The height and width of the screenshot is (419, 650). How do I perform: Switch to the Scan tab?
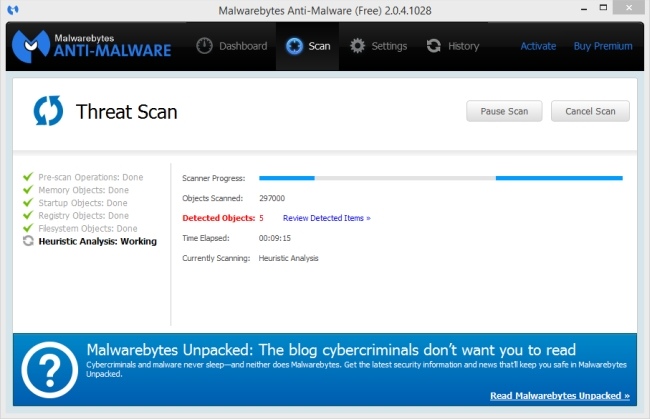(308, 46)
